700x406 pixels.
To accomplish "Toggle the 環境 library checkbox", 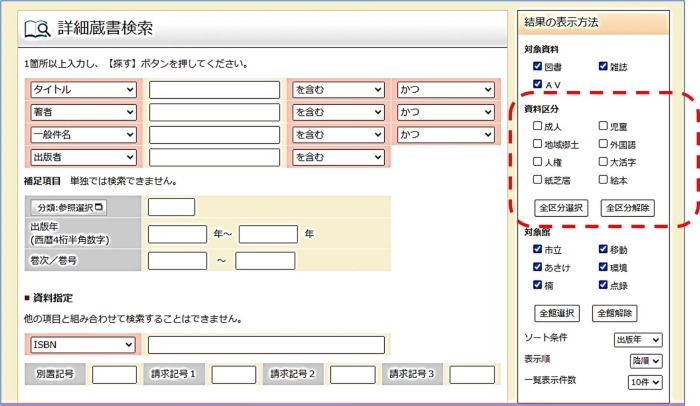I will click(x=603, y=267).
